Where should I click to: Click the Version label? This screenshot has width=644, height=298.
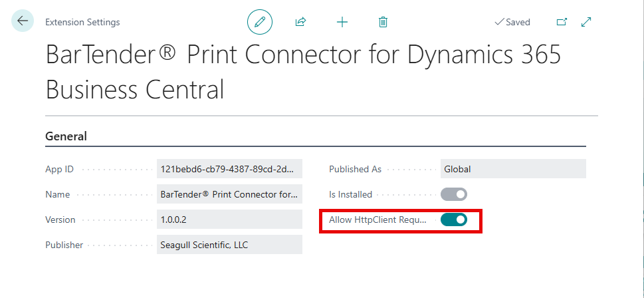(x=60, y=220)
